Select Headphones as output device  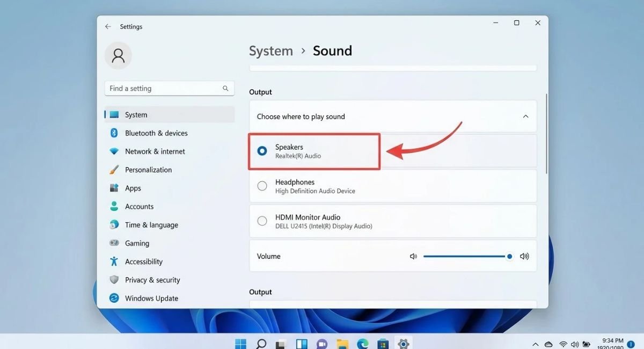(393, 186)
